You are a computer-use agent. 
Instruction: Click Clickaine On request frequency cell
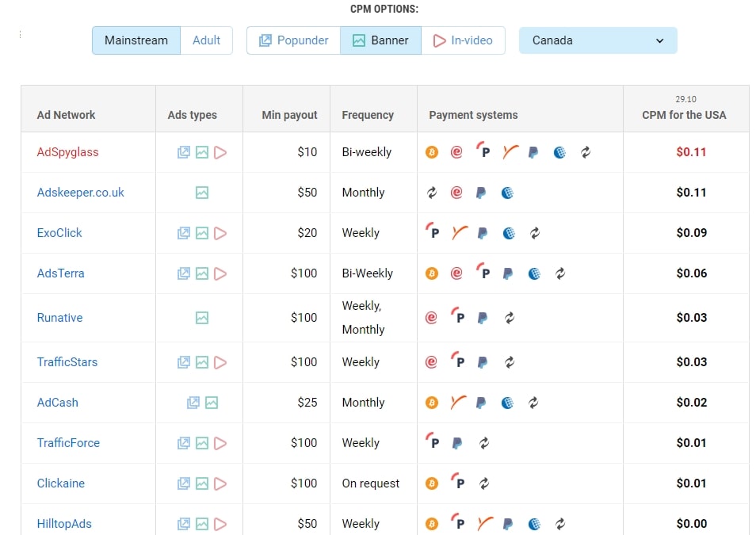tap(371, 483)
